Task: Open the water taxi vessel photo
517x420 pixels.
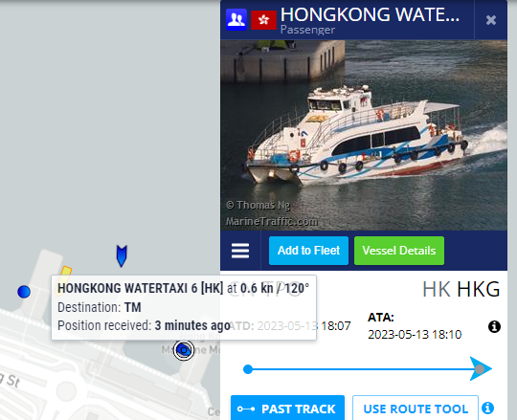Action: point(364,135)
